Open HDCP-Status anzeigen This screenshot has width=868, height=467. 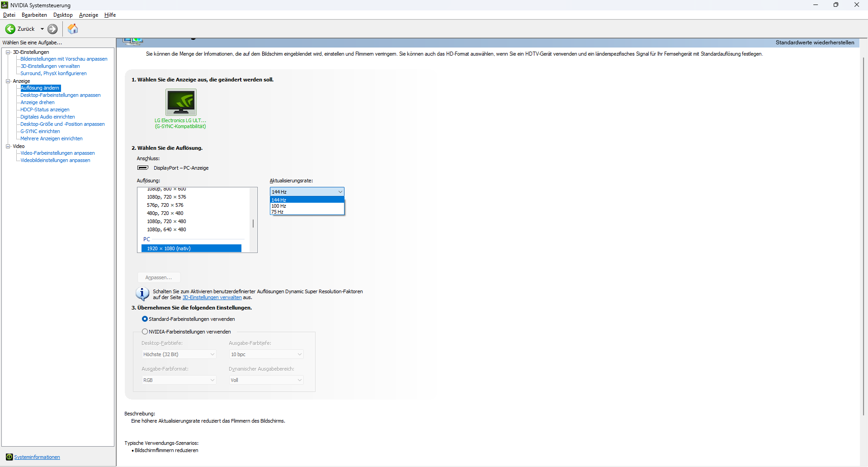point(45,110)
